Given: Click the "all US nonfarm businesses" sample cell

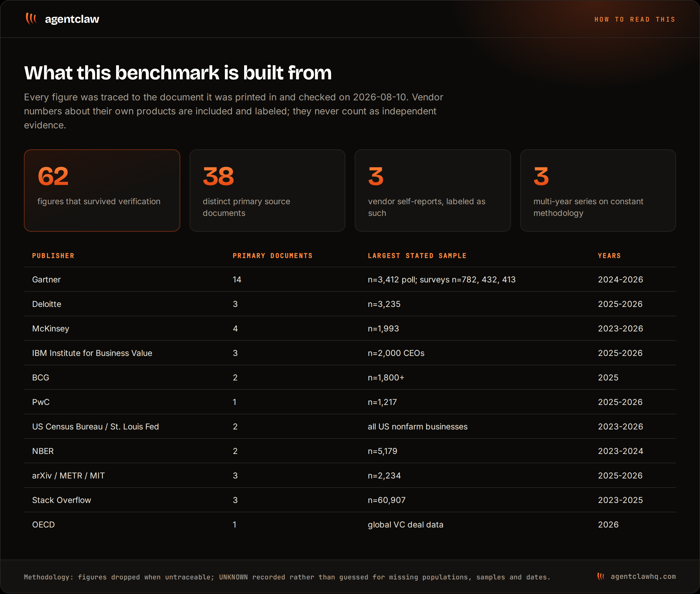Looking at the screenshot, I should pos(417,427).
